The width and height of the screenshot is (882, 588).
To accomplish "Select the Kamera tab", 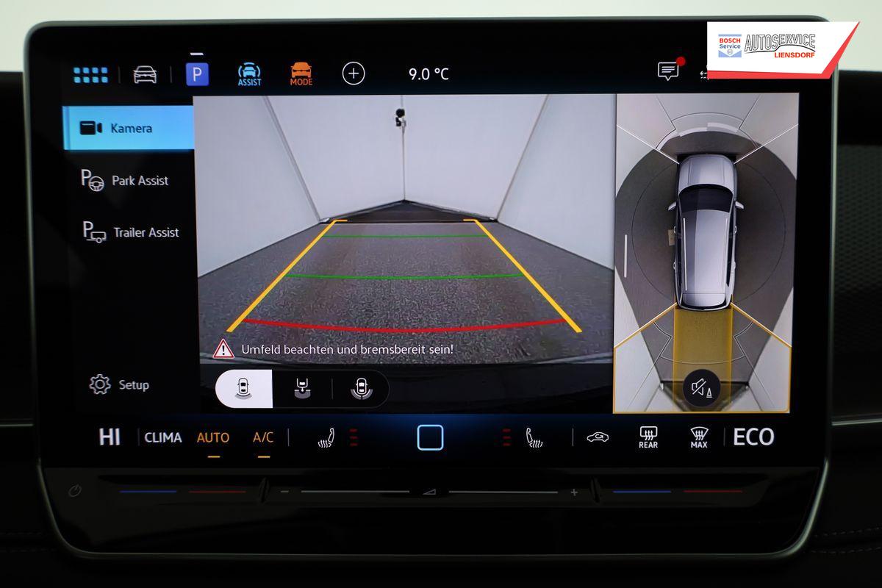I will [129, 128].
